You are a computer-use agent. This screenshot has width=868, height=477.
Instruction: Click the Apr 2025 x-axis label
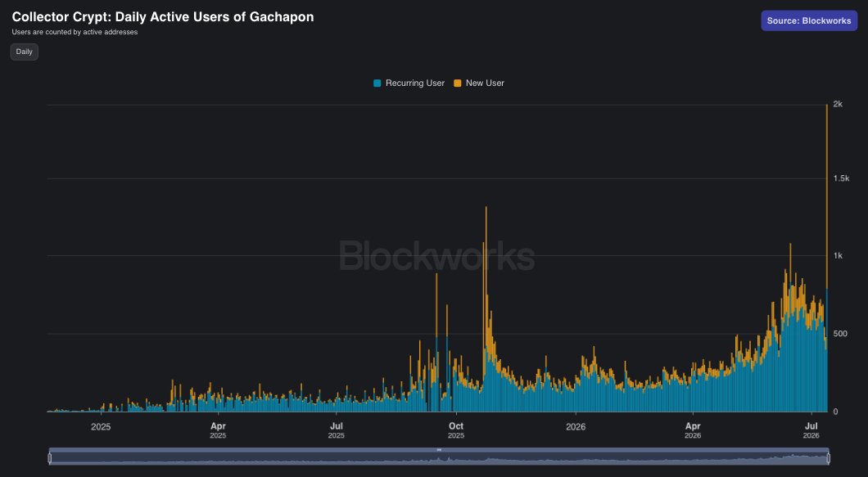click(x=218, y=430)
